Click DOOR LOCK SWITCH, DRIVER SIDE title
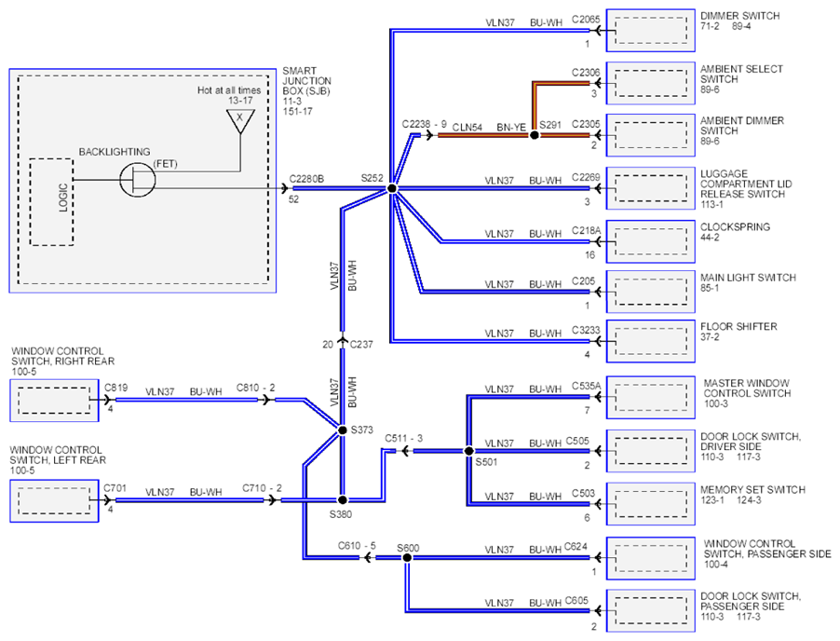Screen dimensions: 840x641 pos(751,442)
